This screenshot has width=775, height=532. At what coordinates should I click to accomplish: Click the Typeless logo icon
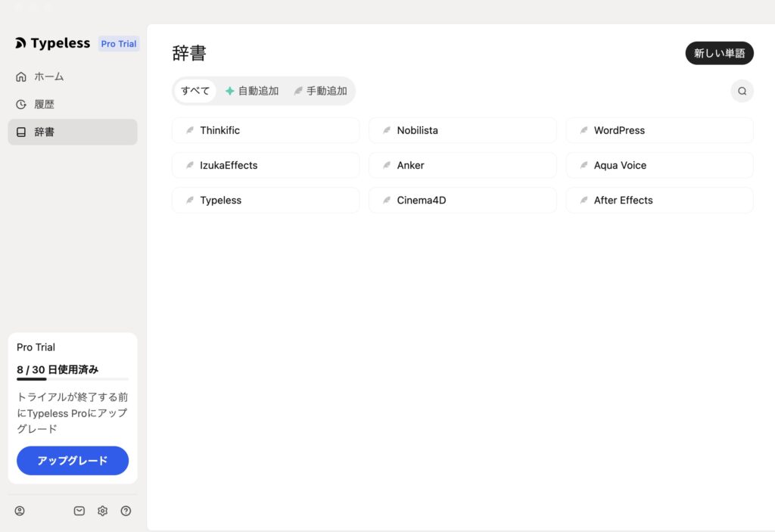pyautogui.click(x=20, y=44)
